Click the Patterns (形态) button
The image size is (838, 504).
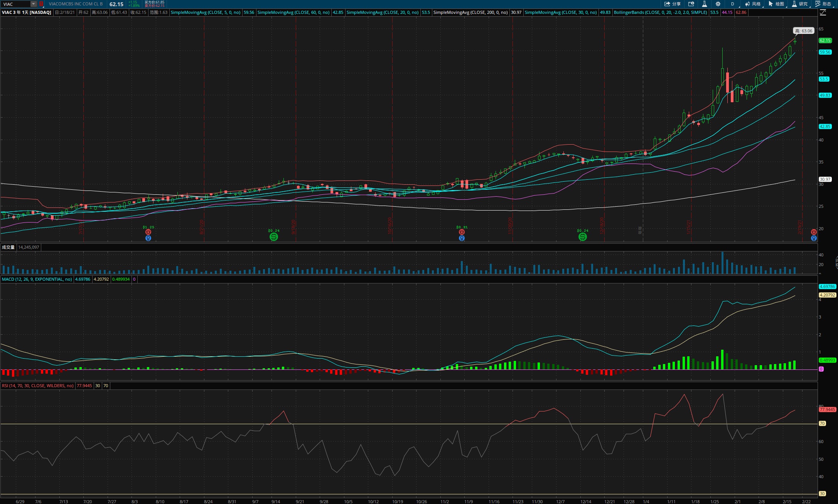tap(823, 4)
